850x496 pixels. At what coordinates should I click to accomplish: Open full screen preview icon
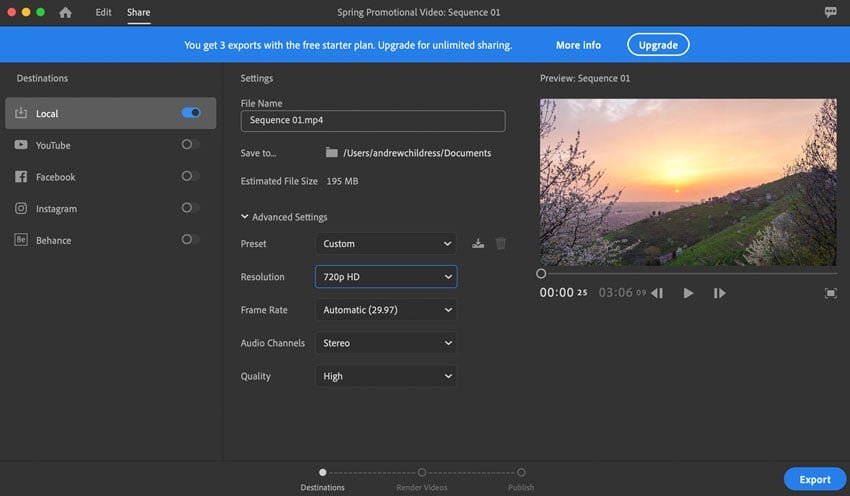[830, 293]
